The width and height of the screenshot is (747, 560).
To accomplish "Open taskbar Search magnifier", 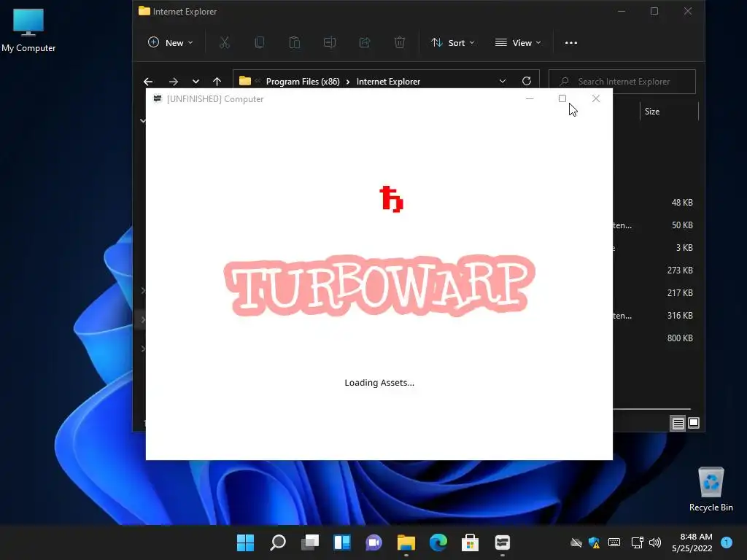I will click(x=278, y=542).
